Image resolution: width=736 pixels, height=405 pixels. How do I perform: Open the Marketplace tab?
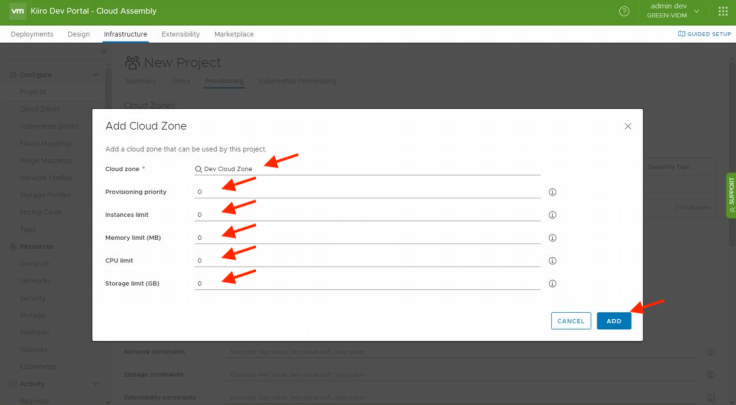[234, 34]
